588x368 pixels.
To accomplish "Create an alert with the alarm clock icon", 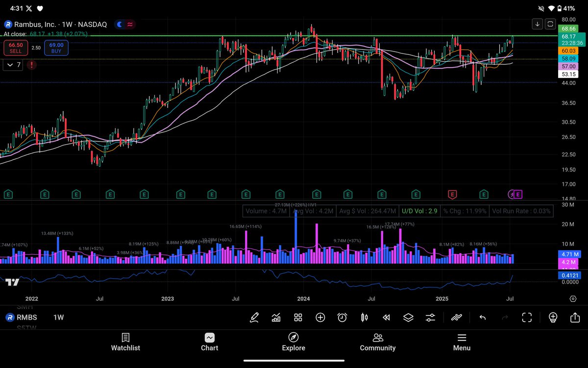I will point(342,317).
